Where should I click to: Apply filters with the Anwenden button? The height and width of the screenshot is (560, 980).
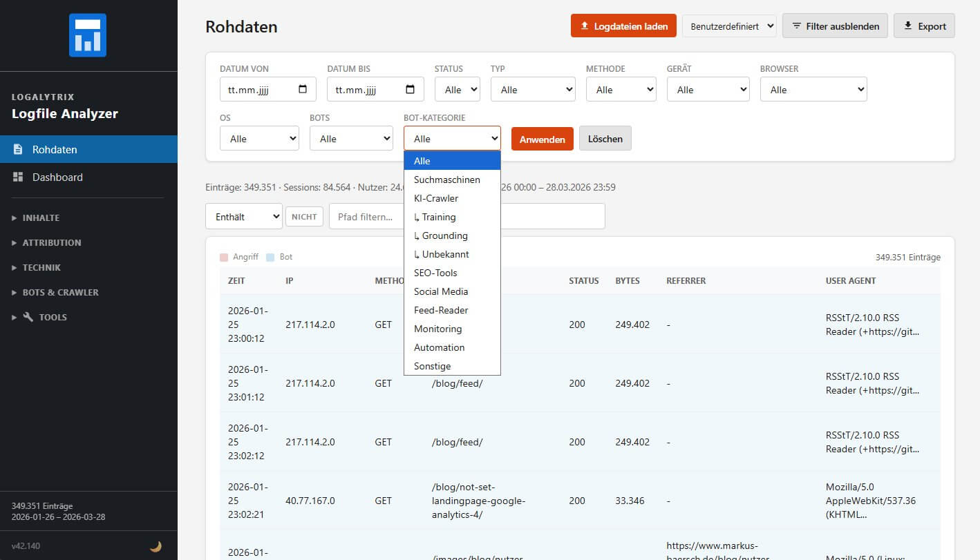(x=542, y=138)
